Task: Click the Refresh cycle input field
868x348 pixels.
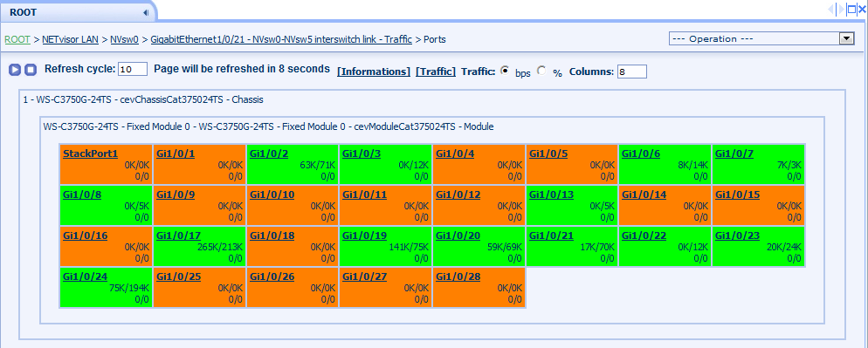Action: pos(133,69)
